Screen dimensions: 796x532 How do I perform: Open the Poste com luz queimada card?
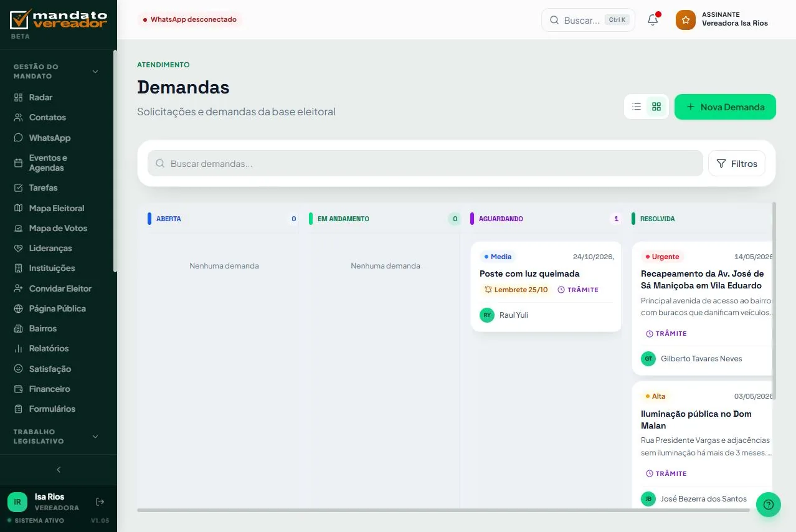pos(546,287)
